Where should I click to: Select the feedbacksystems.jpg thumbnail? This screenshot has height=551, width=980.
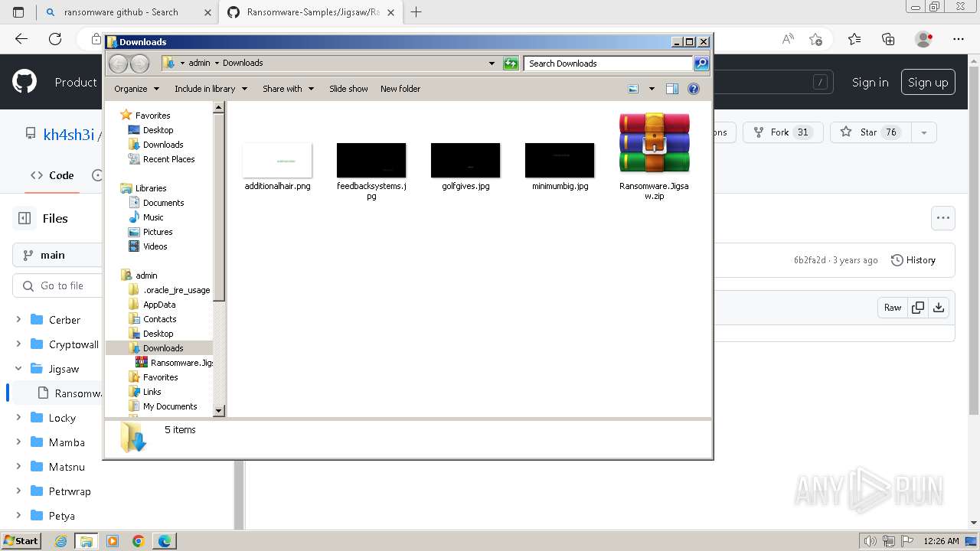click(x=371, y=160)
